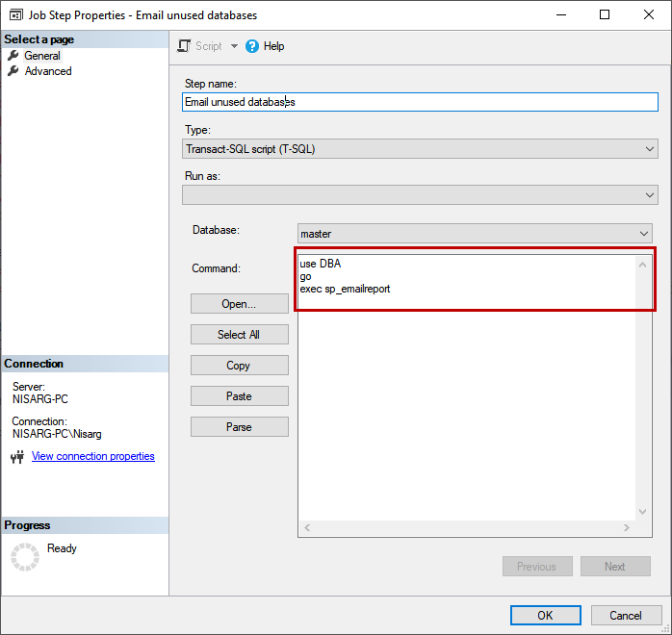Click the Script toolbar icon
The image size is (672, 635).
[184, 46]
